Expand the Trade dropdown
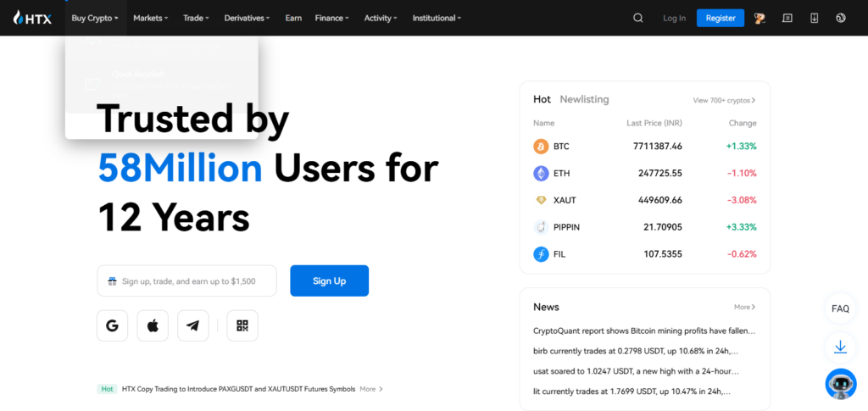868x411 pixels. tap(196, 18)
